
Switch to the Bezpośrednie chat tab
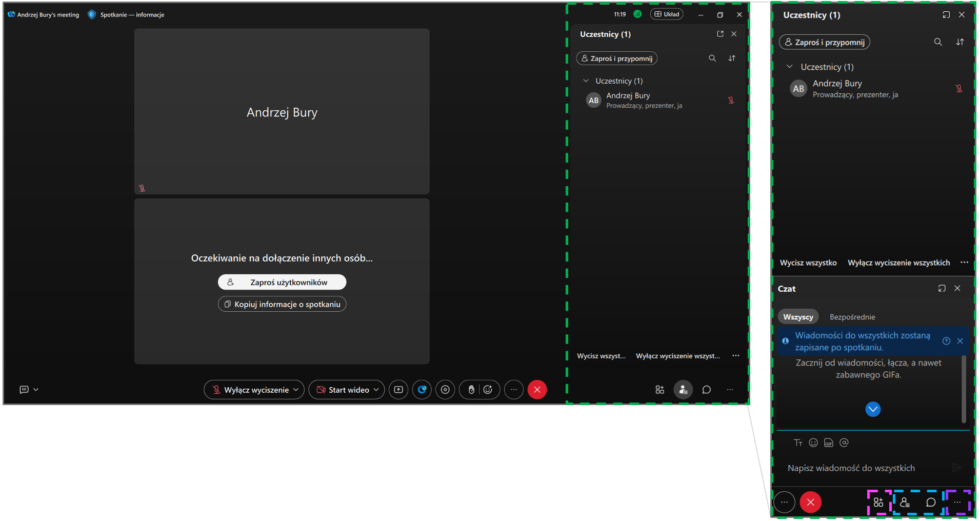(852, 317)
